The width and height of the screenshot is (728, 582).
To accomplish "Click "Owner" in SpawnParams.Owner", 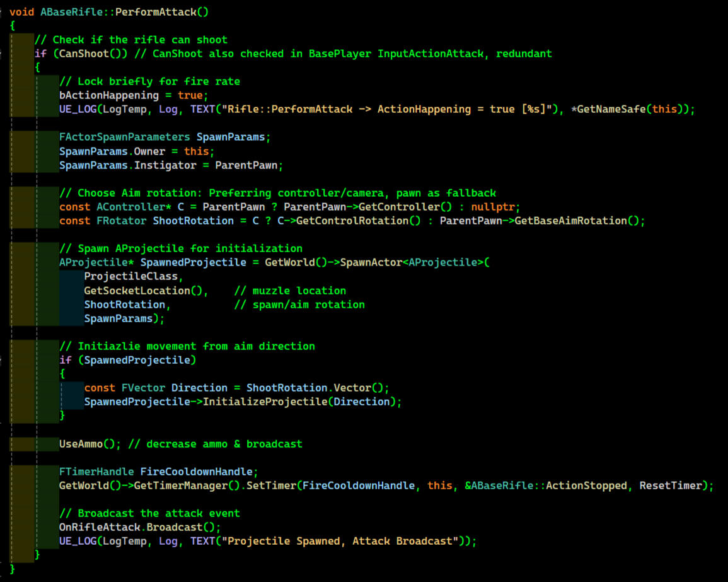I will 149,151.
